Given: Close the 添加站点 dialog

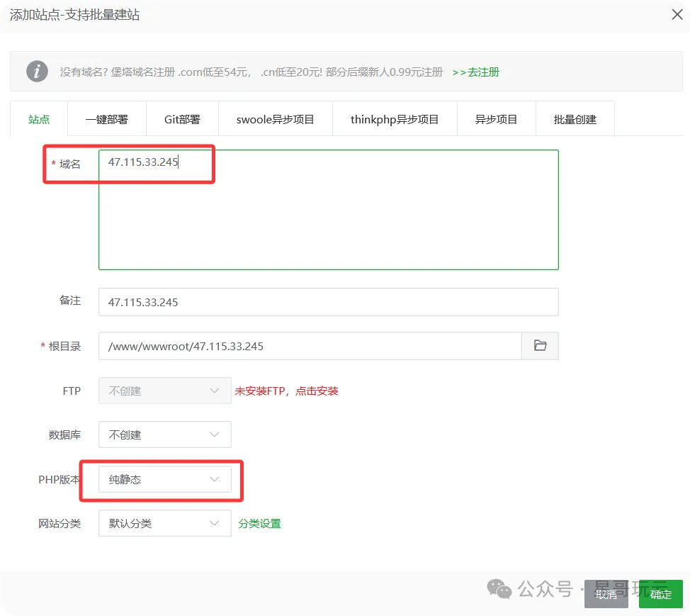Looking at the screenshot, I should tap(677, 14).
